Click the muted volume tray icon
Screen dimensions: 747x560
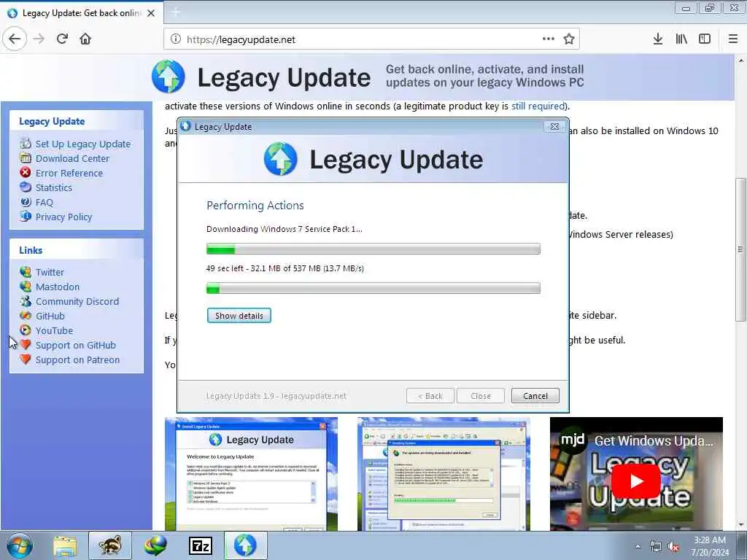(x=673, y=547)
